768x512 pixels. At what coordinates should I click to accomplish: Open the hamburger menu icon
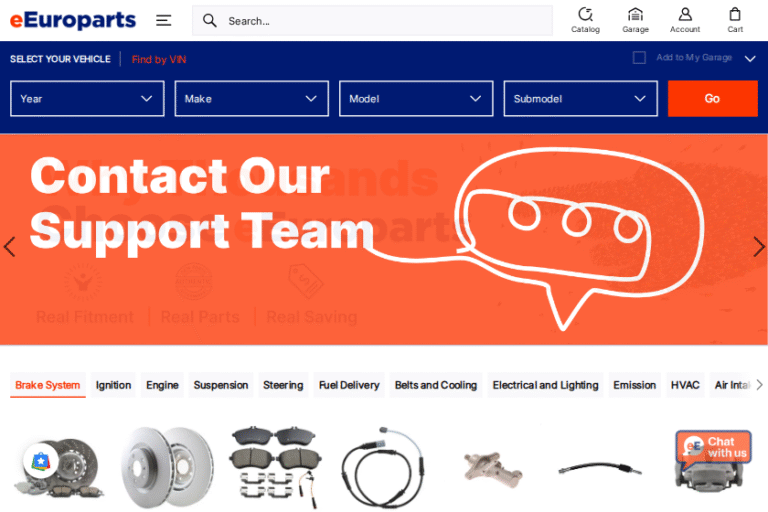(x=164, y=20)
